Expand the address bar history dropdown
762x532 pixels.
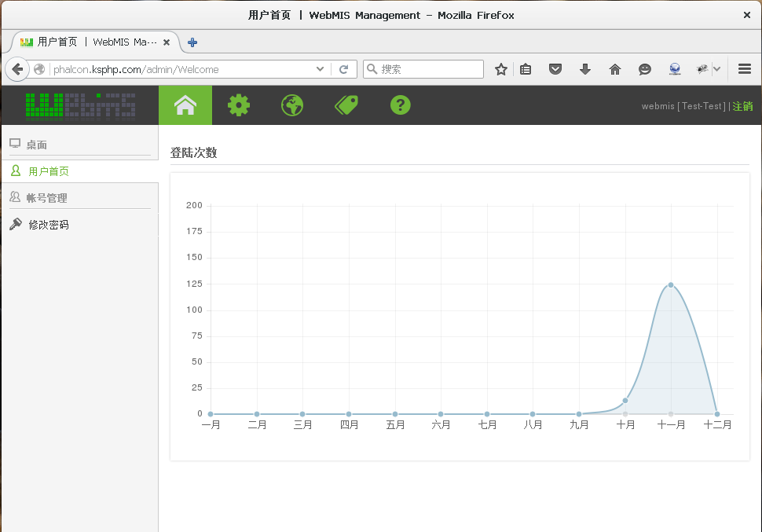click(320, 69)
